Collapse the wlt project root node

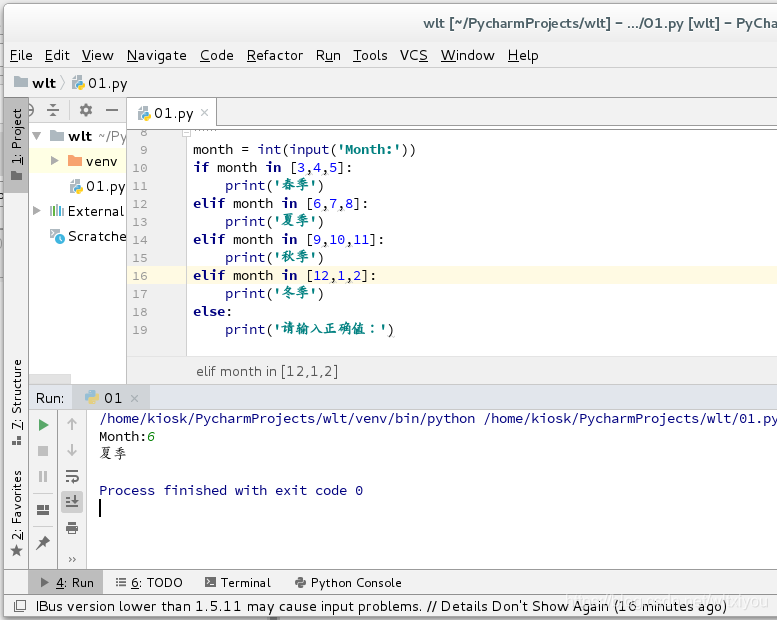click(x=37, y=136)
